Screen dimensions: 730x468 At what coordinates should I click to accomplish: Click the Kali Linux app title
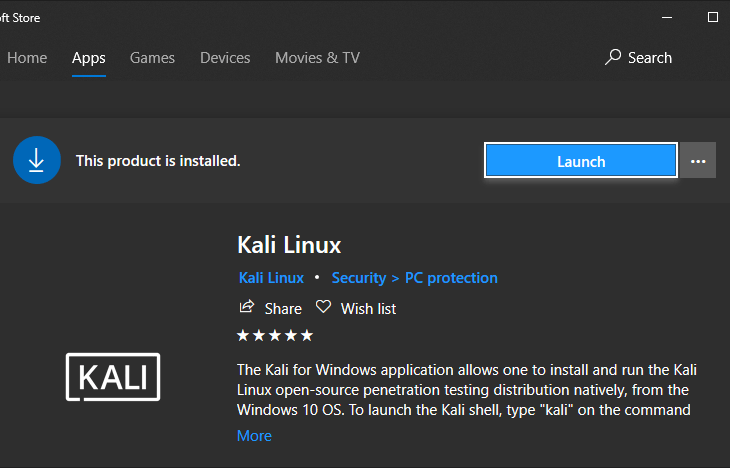(x=289, y=244)
